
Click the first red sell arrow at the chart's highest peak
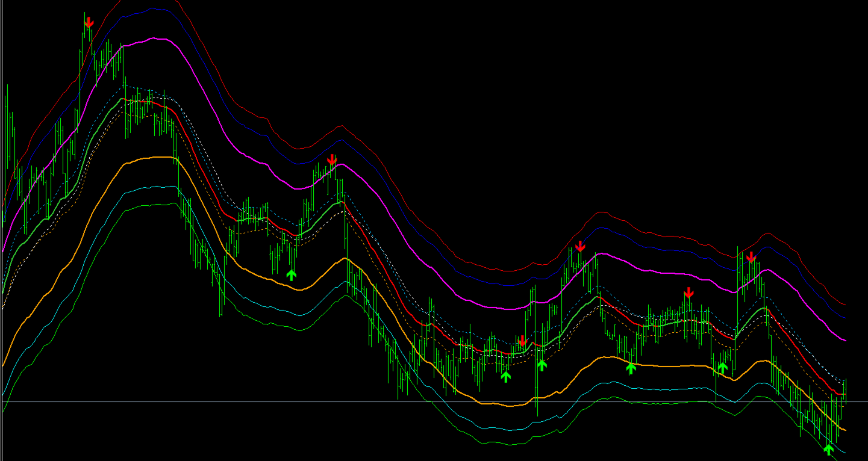[89, 22]
